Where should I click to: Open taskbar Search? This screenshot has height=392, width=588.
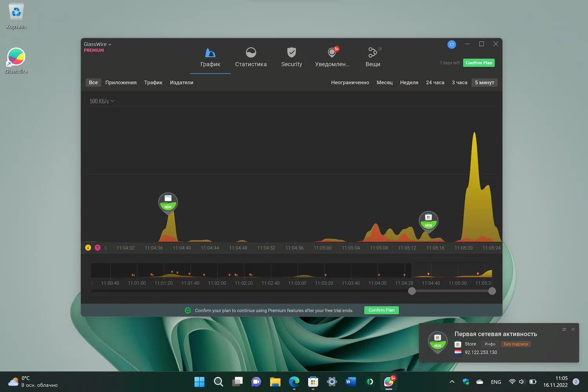[x=218, y=382]
